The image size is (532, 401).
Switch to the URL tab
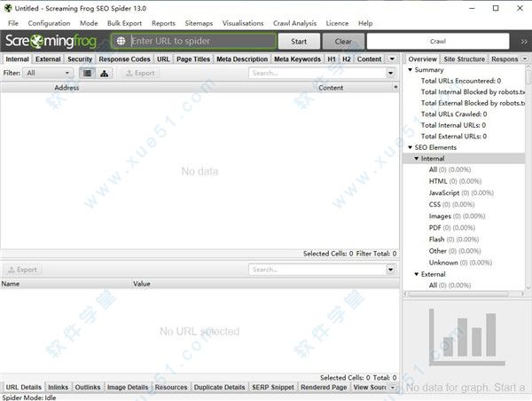point(163,59)
